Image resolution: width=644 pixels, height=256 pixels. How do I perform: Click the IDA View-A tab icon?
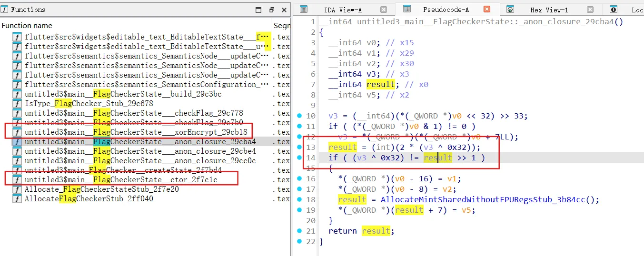click(304, 10)
